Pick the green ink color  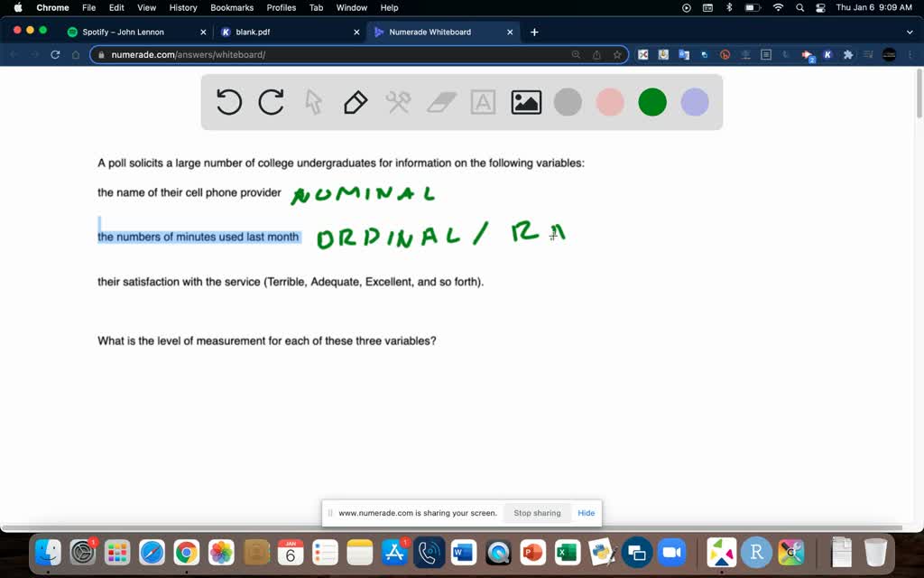[x=651, y=102]
